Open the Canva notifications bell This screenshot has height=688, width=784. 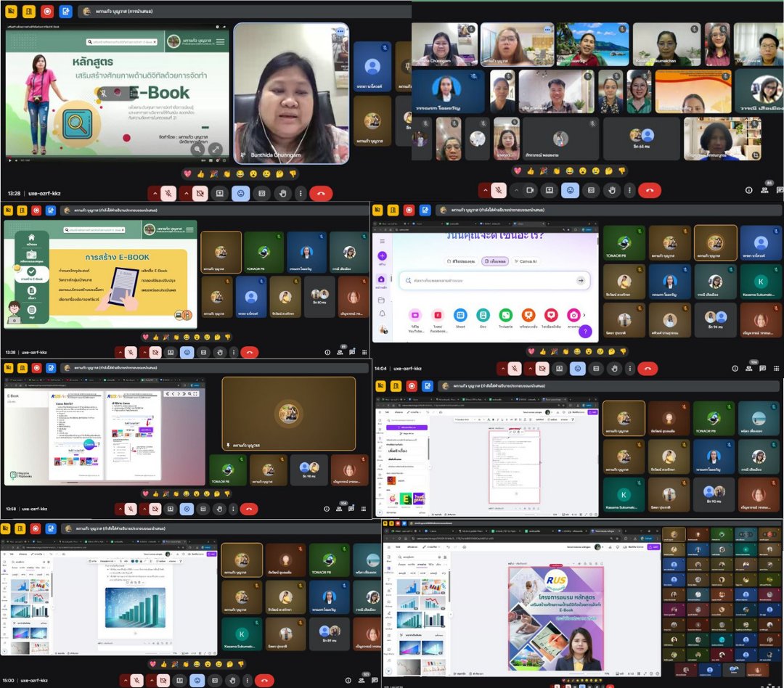pos(382,313)
